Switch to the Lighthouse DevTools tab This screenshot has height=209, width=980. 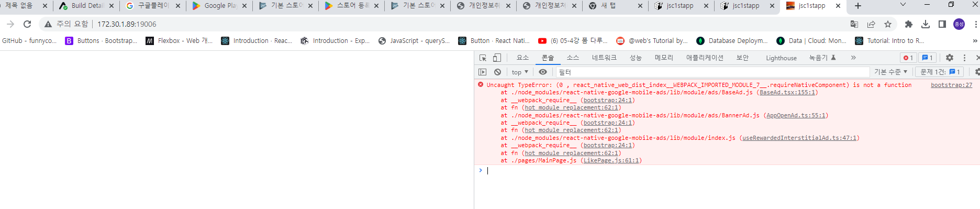781,58
